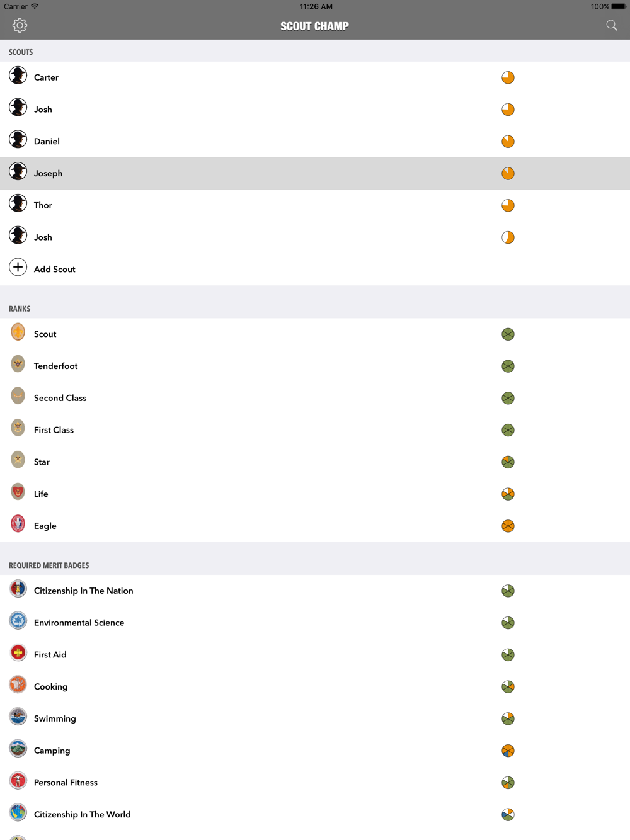Open Joseph's progress pie indicator
The image size is (630, 840).
coord(508,173)
